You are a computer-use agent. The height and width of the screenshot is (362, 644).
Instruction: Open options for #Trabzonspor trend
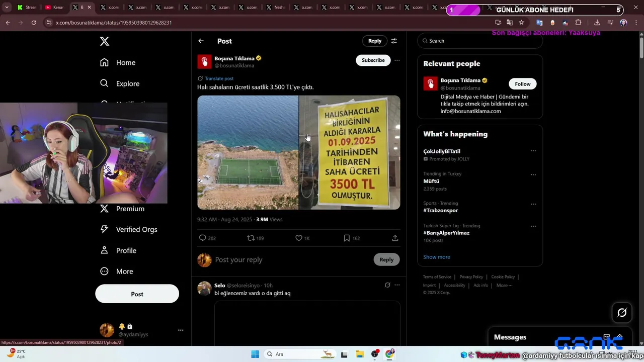pos(533,204)
